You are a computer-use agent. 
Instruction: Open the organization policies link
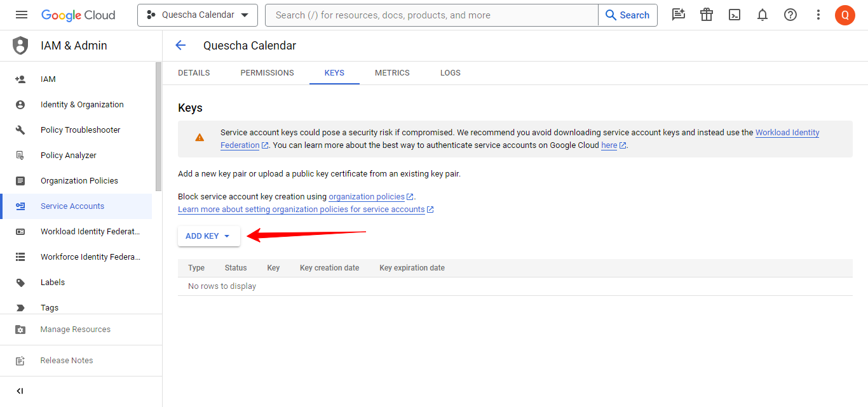[x=367, y=197]
